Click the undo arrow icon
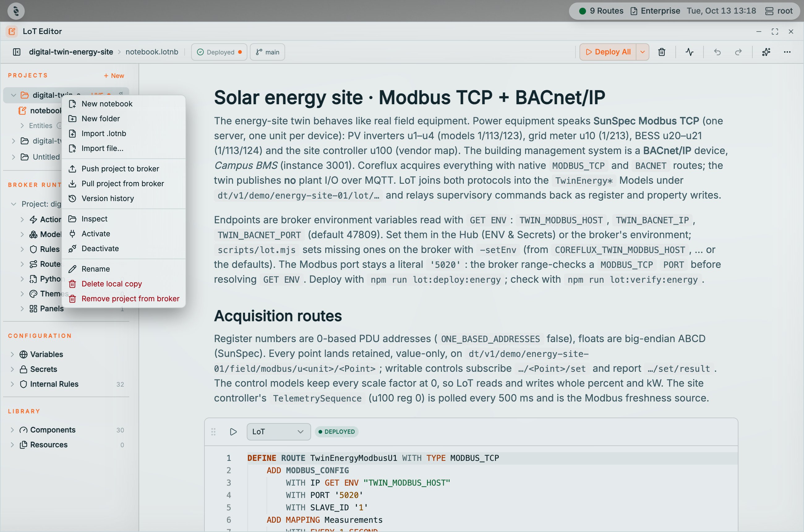 click(x=717, y=52)
